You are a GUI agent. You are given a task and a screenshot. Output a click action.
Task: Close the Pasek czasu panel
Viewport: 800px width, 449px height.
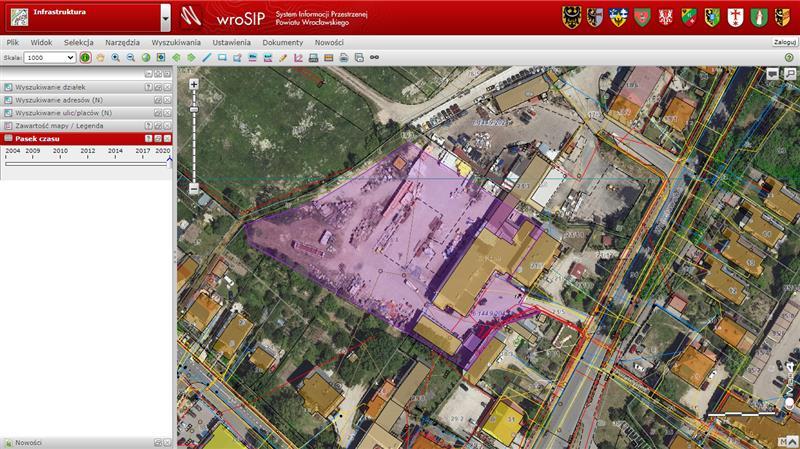click(x=168, y=138)
